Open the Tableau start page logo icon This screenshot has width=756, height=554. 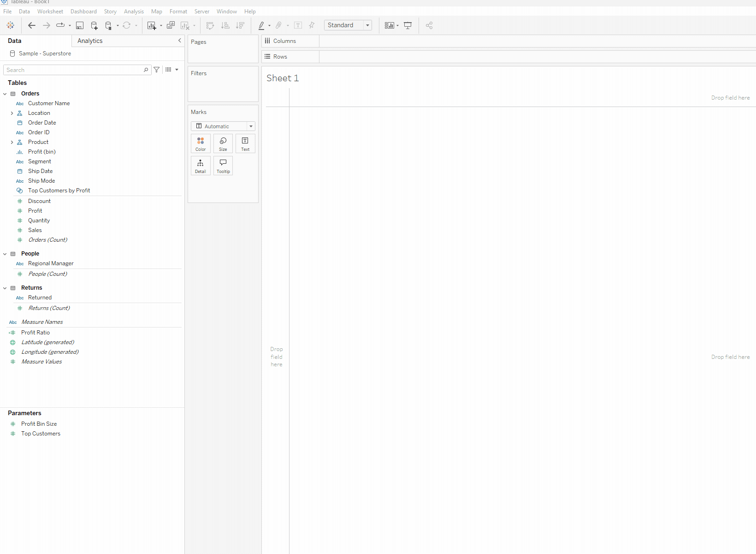coord(10,25)
